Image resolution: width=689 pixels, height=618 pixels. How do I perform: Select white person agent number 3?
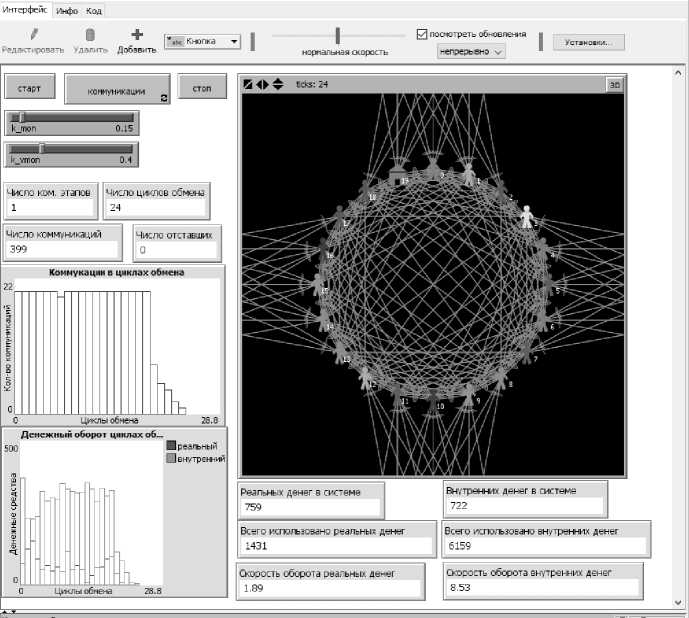(526, 217)
